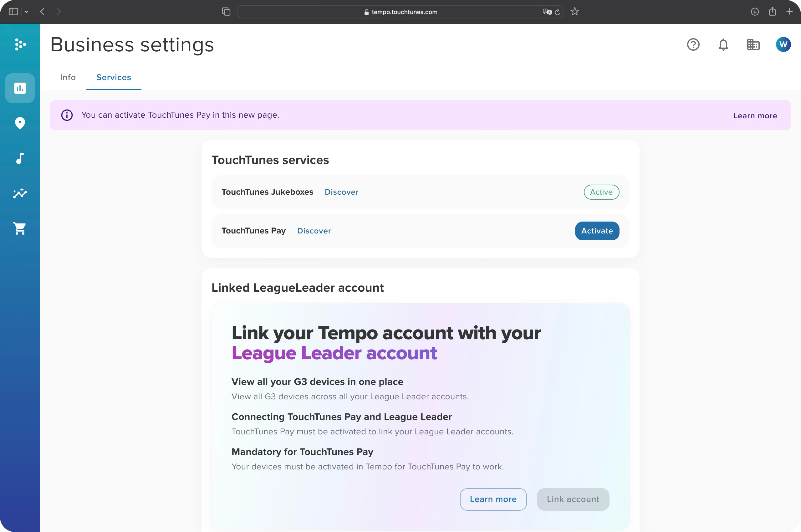801x532 pixels.
Task: Open the locations pin sidebar icon
Action: tap(20, 123)
